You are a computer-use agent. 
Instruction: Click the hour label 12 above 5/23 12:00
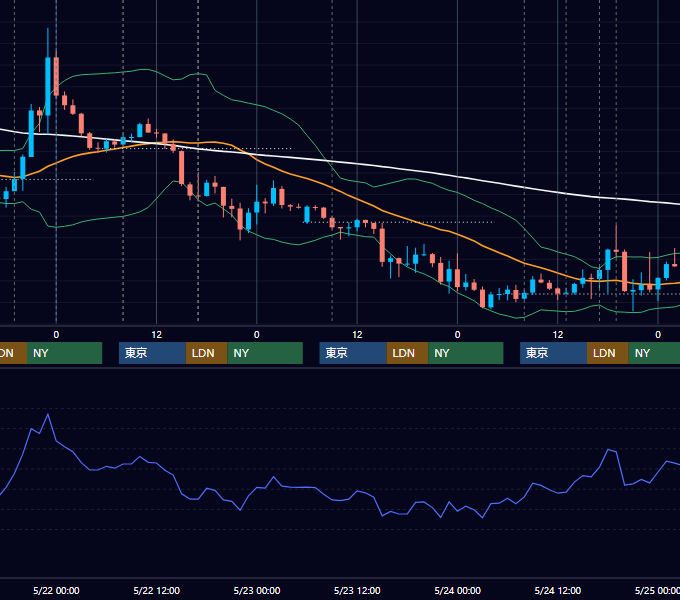(357, 335)
